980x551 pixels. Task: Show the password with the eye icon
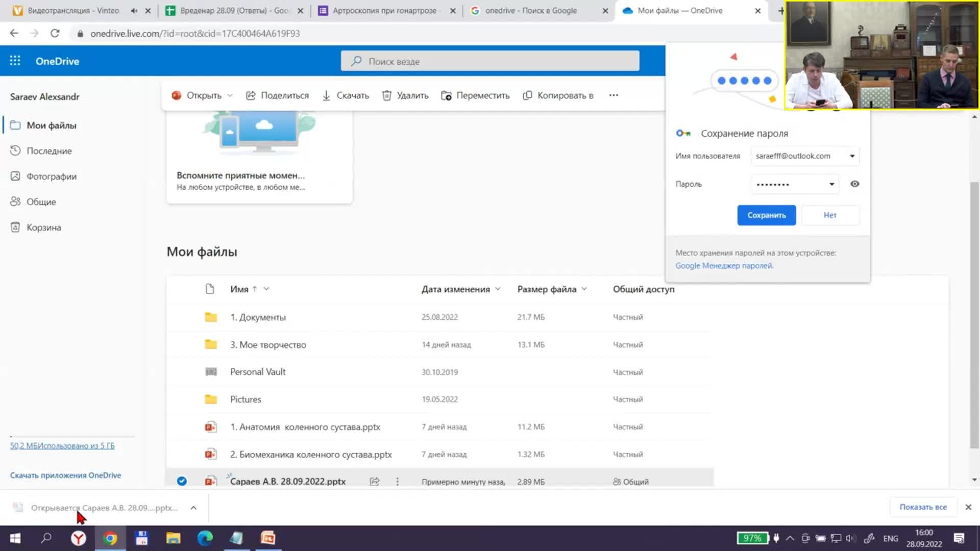855,184
